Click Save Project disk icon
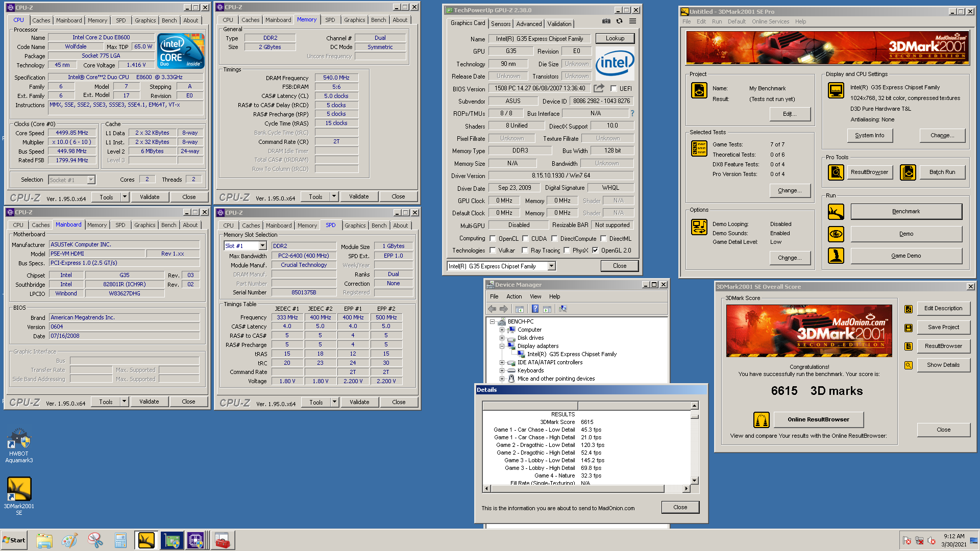 pyautogui.click(x=909, y=328)
